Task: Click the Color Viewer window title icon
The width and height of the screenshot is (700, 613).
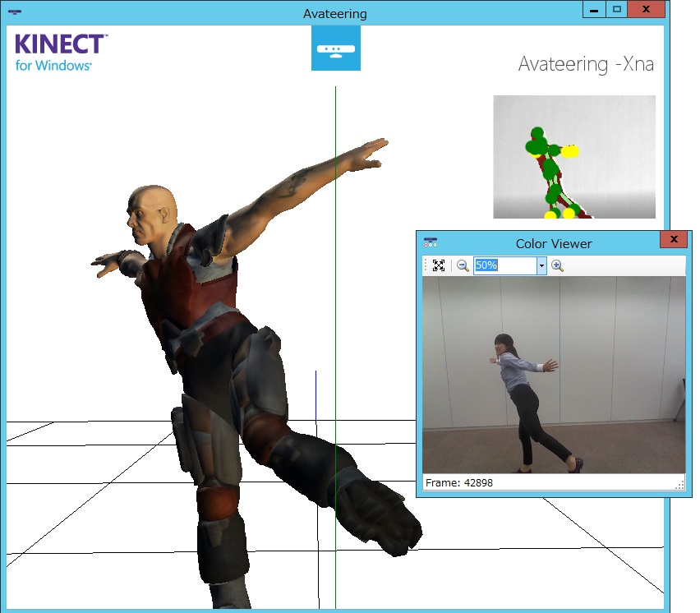Action: [x=431, y=242]
